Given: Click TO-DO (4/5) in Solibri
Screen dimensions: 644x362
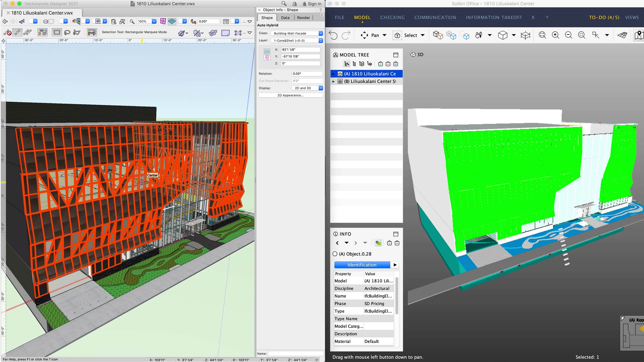Looking at the screenshot, I should 604,17.
